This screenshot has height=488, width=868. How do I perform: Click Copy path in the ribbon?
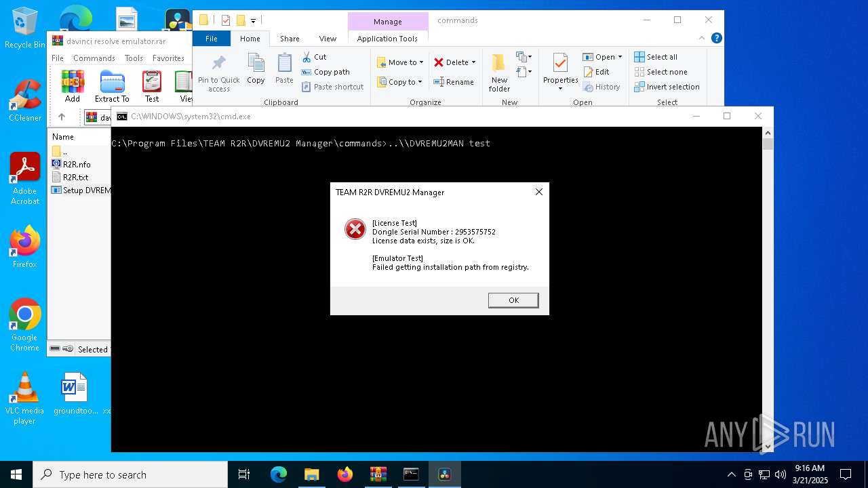(325, 72)
